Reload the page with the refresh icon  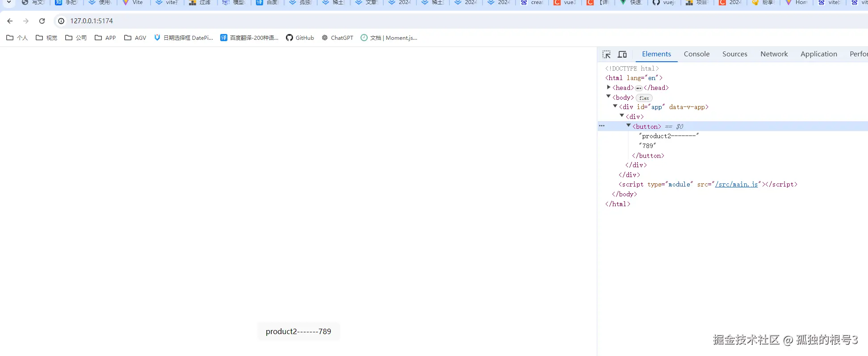point(42,21)
